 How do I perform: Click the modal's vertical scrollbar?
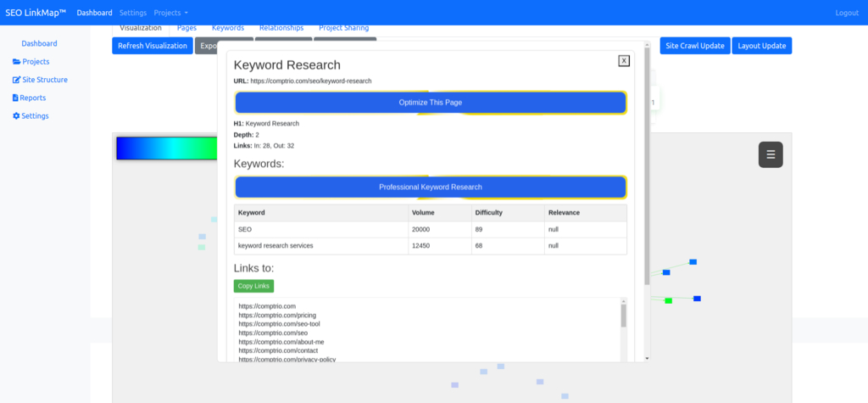647,166
